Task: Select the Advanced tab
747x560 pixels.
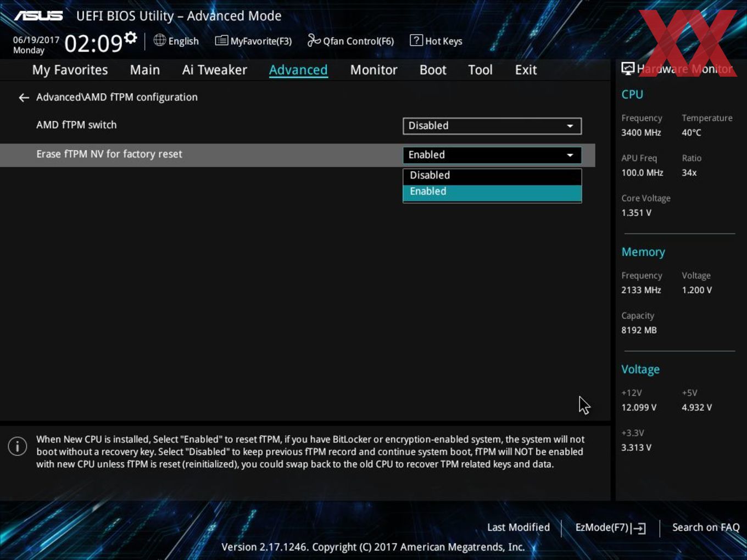Action: click(298, 70)
